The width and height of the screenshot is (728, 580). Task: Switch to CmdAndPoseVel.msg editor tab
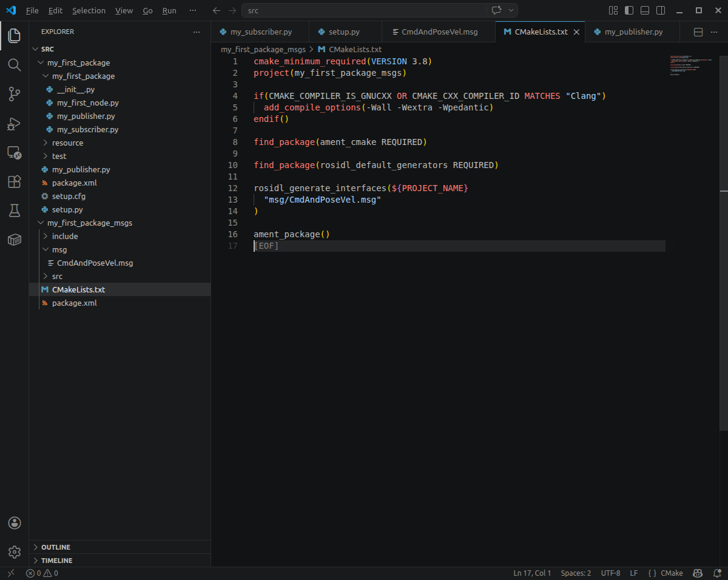pos(439,32)
